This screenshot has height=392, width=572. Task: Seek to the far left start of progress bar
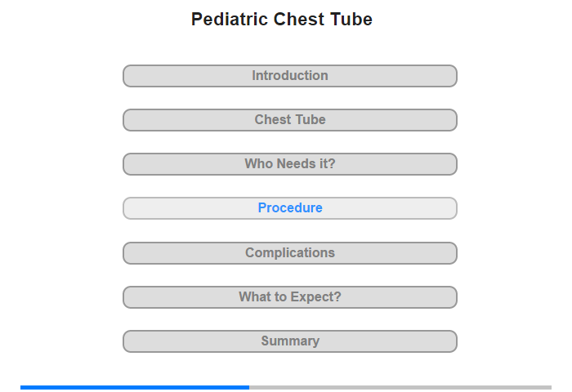[x=22, y=387]
